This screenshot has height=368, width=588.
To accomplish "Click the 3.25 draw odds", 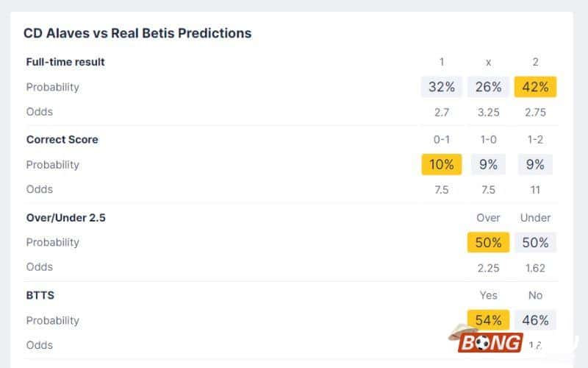I will coord(488,112).
